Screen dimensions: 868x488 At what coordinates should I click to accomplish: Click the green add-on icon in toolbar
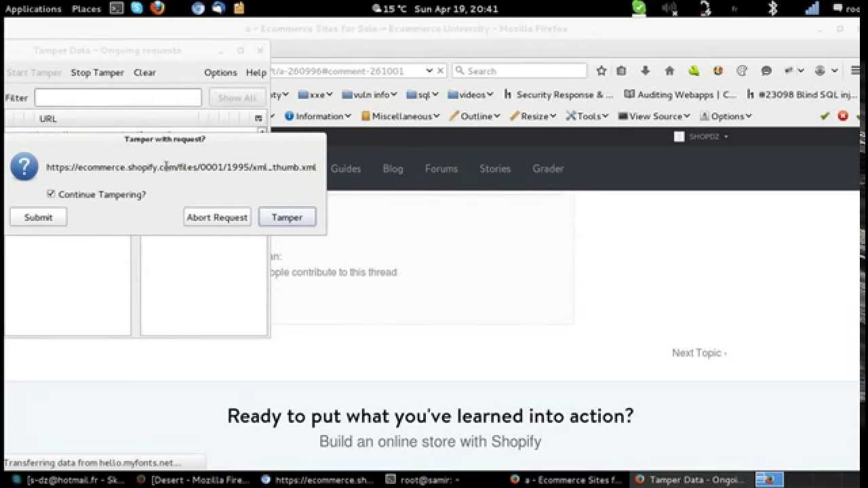point(694,70)
